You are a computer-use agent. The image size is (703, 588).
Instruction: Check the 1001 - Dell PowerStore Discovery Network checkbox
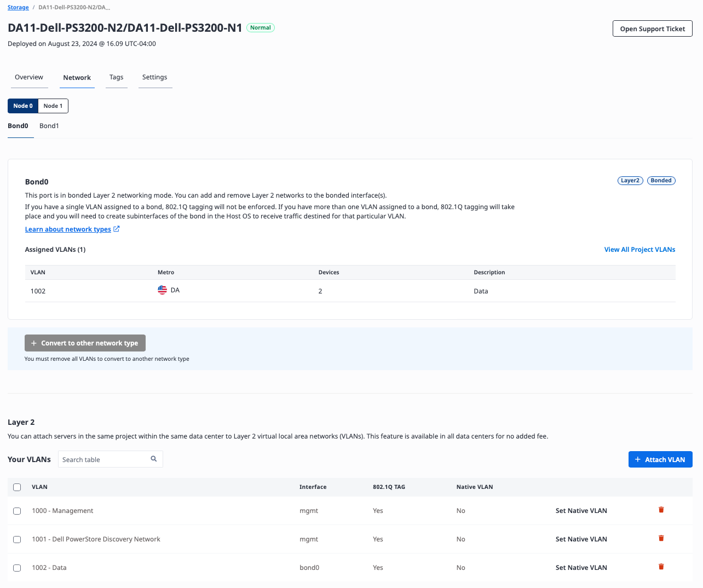pyautogui.click(x=17, y=539)
